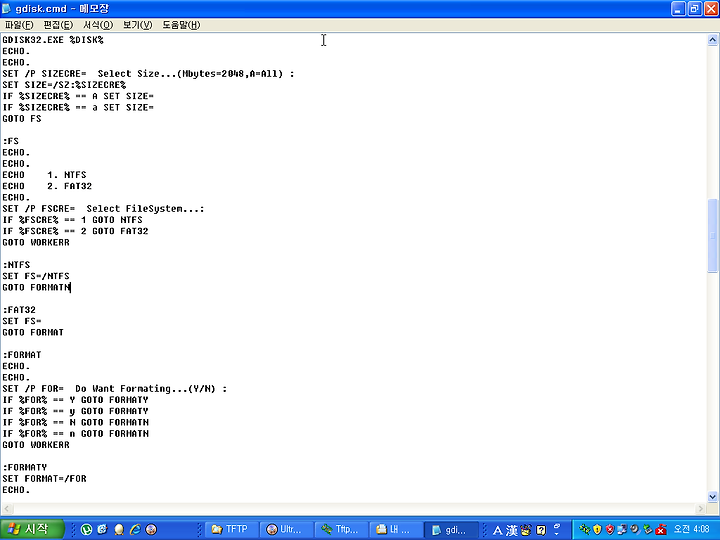Click the 'IF %FSCRE% == 1 GOTO NTFS' line

click(x=72, y=220)
